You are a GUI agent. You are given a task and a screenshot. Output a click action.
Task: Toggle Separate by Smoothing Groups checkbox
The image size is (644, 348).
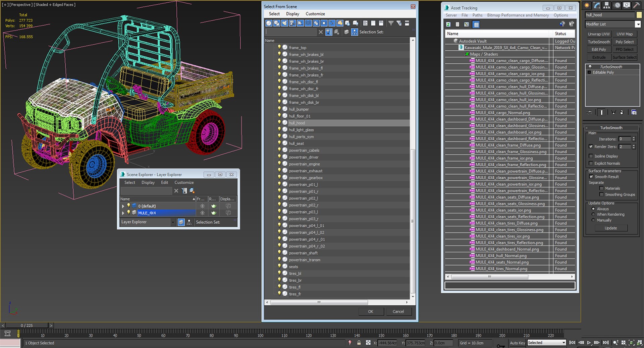pos(601,194)
